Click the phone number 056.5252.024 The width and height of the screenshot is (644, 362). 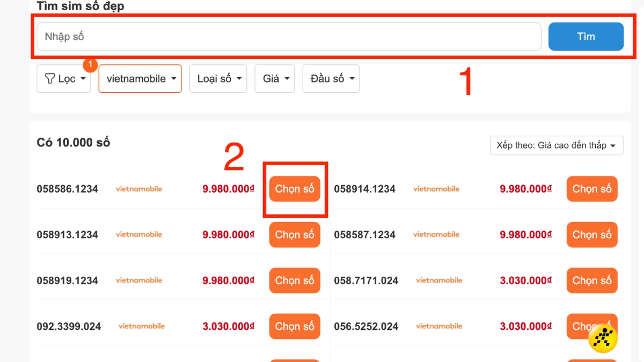[x=366, y=326]
